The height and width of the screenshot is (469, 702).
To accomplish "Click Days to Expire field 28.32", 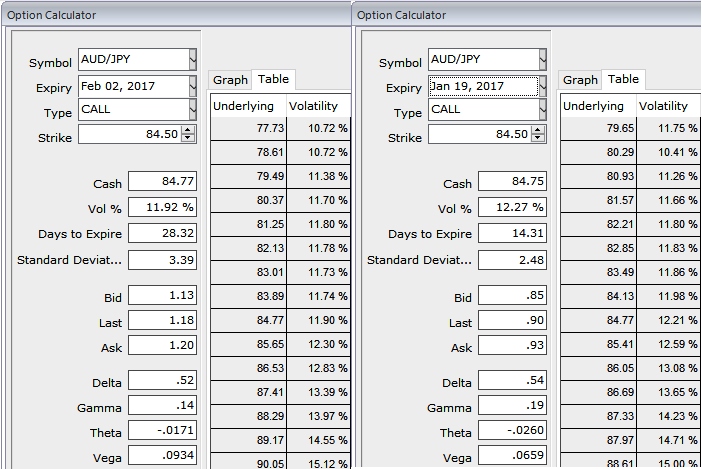I will 163,233.
